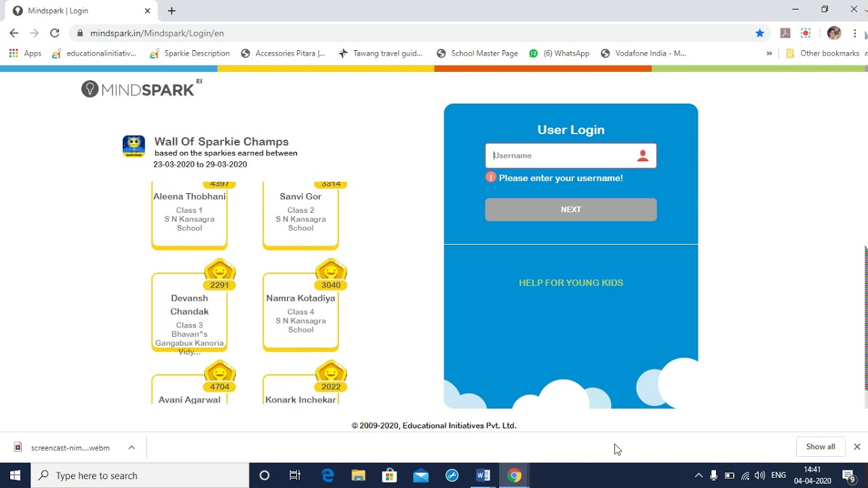Click smiley badge above Avani Agarwal
Viewport: 868px width, 488px height.
pyautogui.click(x=219, y=373)
